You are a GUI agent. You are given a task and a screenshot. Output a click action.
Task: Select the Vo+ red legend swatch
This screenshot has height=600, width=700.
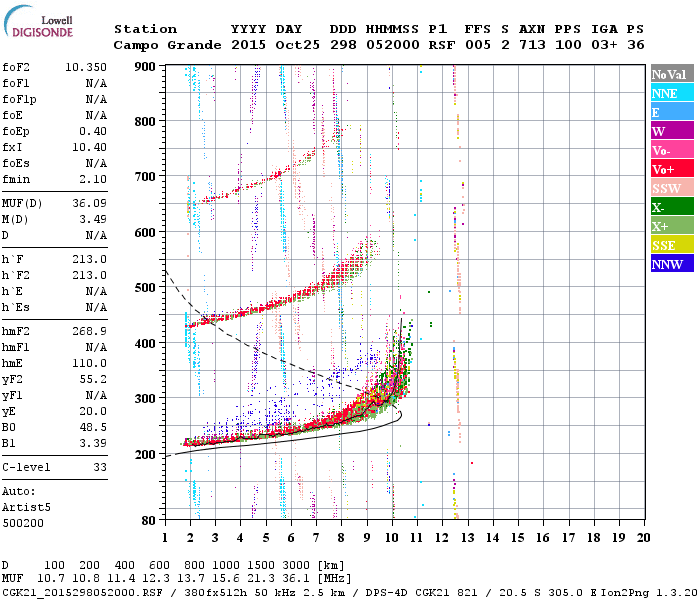pyautogui.click(x=672, y=169)
